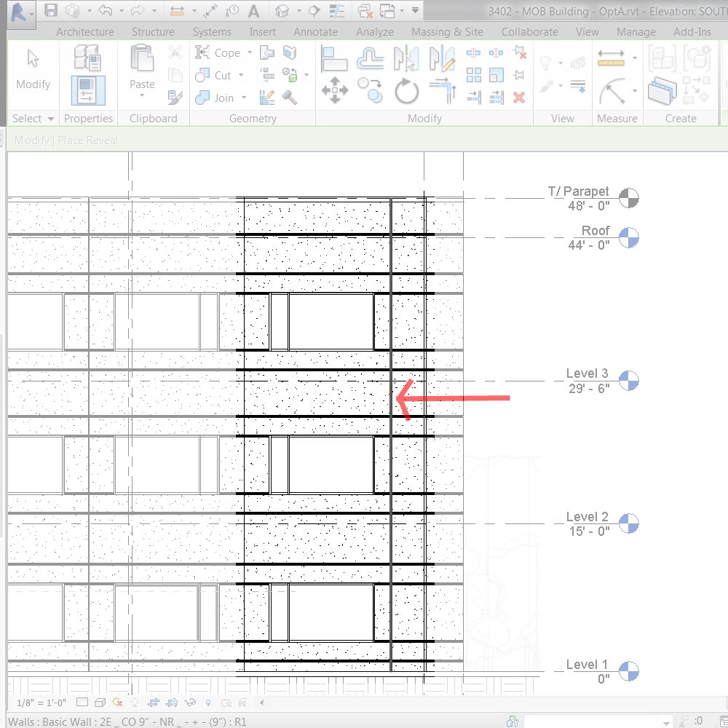Click the Switch Windows icon
Image resolution: width=728 pixels, height=728 pixels.
point(387,11)
